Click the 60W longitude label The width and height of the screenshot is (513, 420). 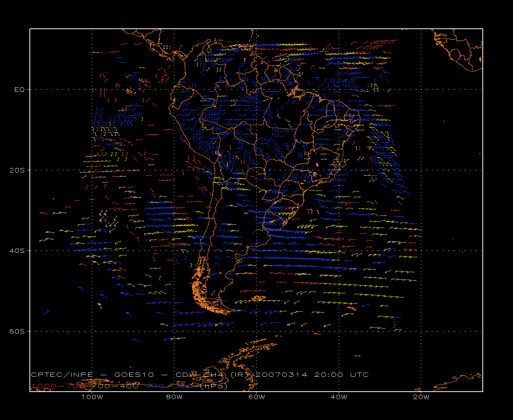257,397
